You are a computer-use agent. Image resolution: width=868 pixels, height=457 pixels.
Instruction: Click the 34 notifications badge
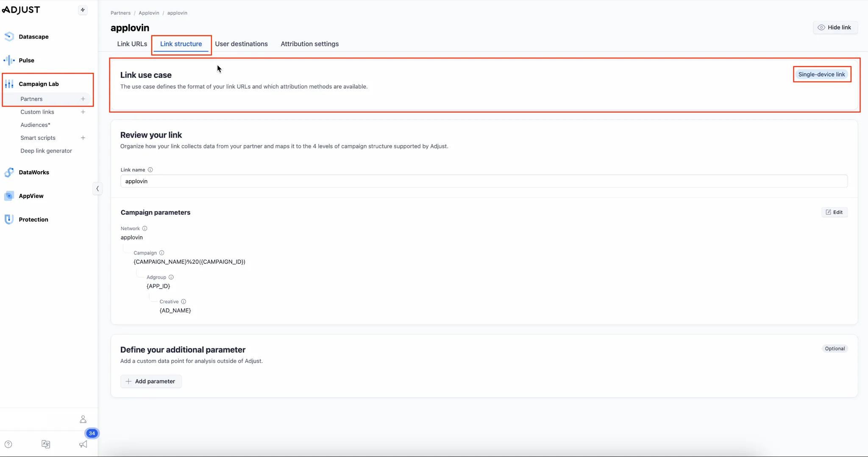(92, 433)
